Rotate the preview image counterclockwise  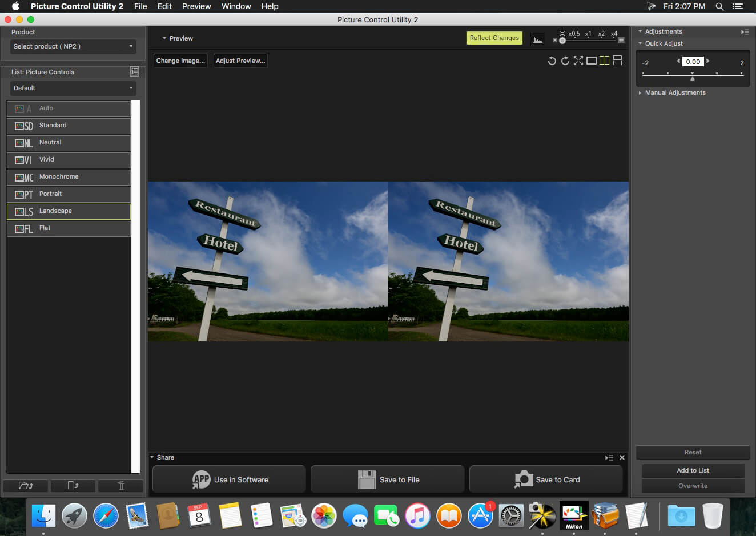(552, 61)
